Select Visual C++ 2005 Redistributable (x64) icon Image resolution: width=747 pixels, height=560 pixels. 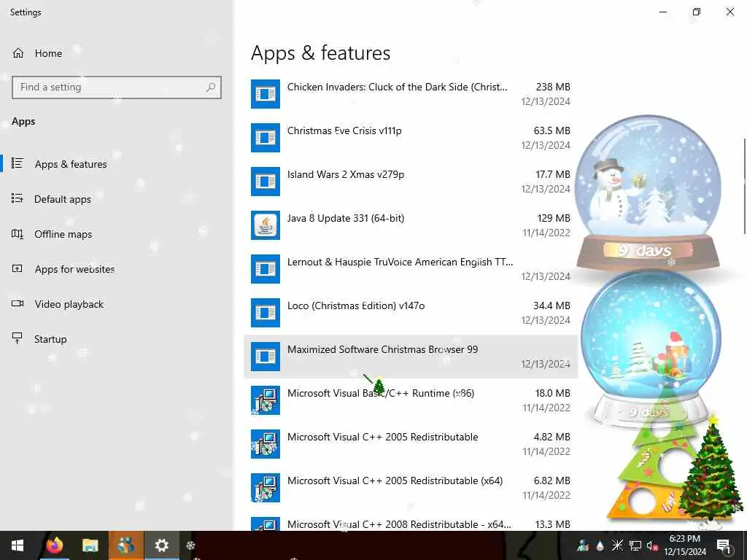(266, 488)
